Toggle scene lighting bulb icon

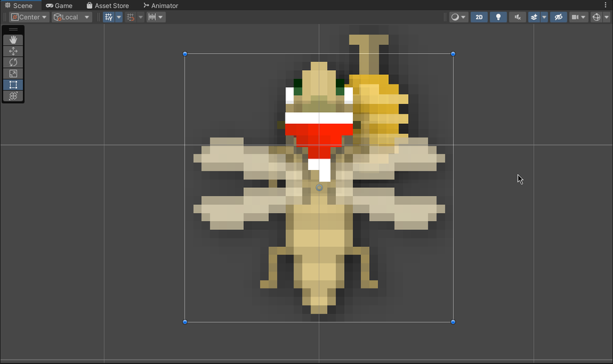click(498, 17)
